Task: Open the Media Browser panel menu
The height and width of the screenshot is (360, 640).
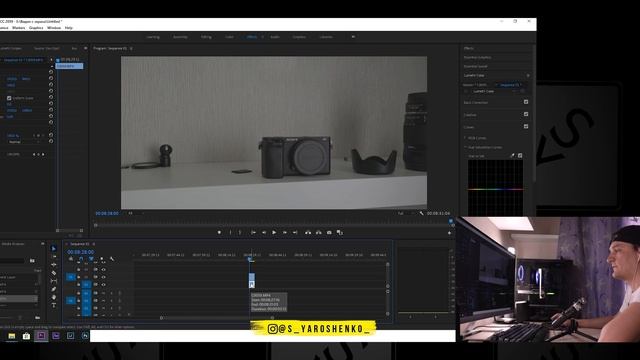Action: tap(42, 244)
